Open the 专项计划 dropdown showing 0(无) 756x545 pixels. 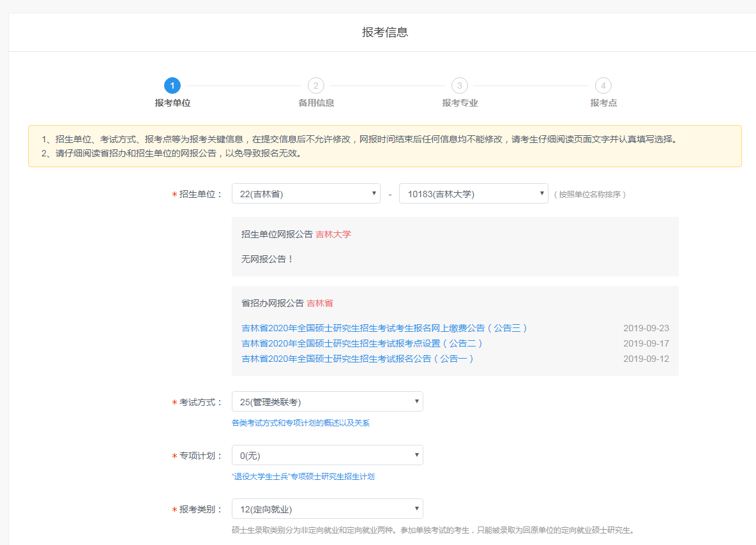click(327, 454)
